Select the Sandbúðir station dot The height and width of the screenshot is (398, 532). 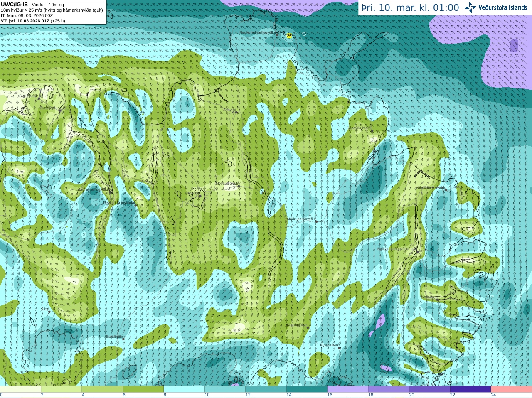(123, 339)
